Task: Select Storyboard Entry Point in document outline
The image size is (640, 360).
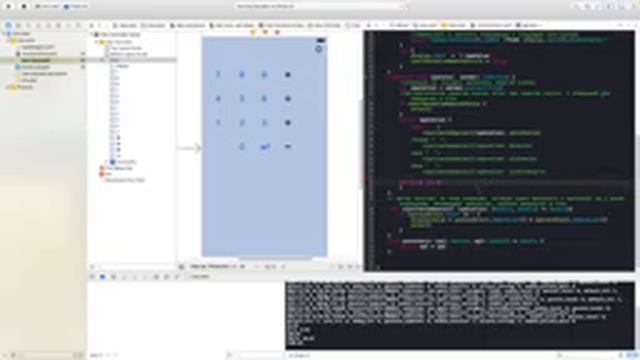Action: (124, 180)
